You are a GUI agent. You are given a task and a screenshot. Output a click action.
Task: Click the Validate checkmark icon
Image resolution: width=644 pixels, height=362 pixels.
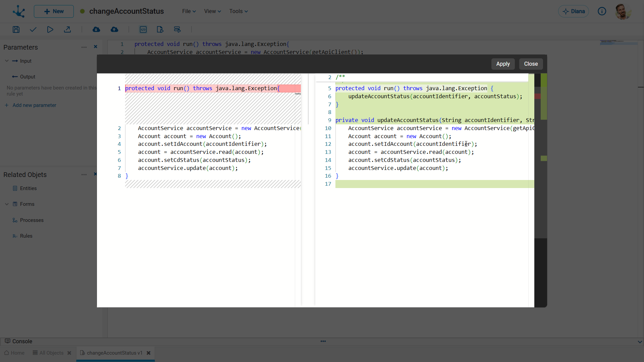33,29
